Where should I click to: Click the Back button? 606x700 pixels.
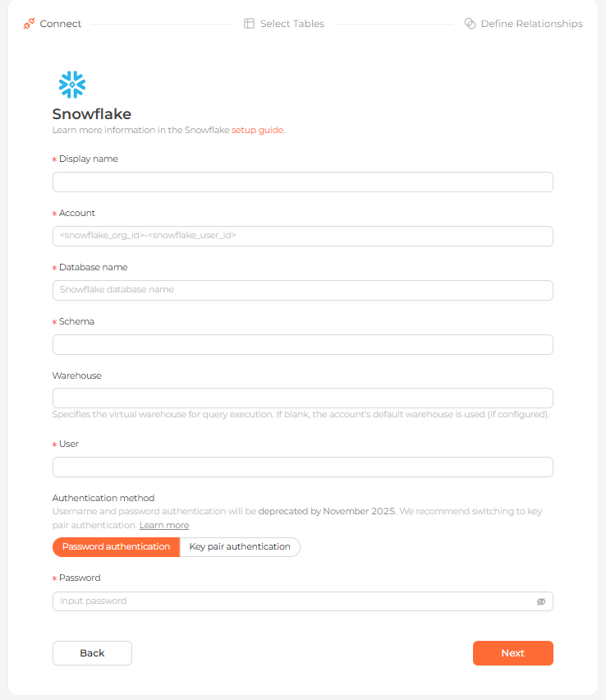point(92,653)
